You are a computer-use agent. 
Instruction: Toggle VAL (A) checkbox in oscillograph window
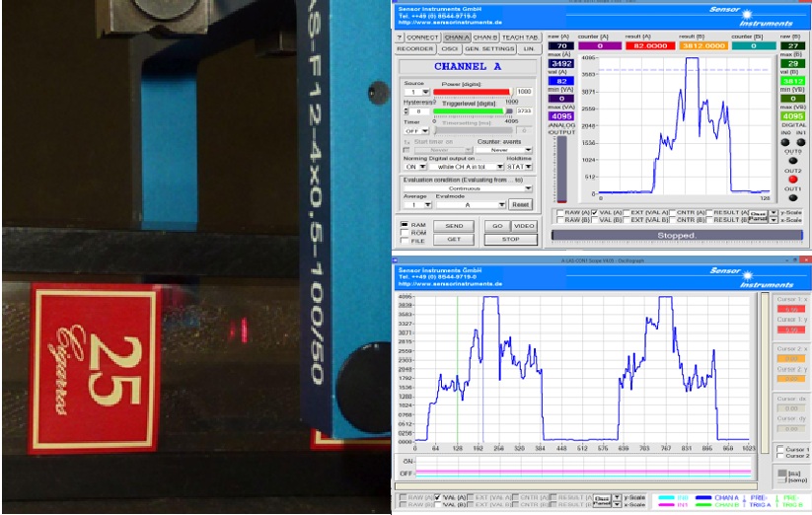tap(438, 497)
